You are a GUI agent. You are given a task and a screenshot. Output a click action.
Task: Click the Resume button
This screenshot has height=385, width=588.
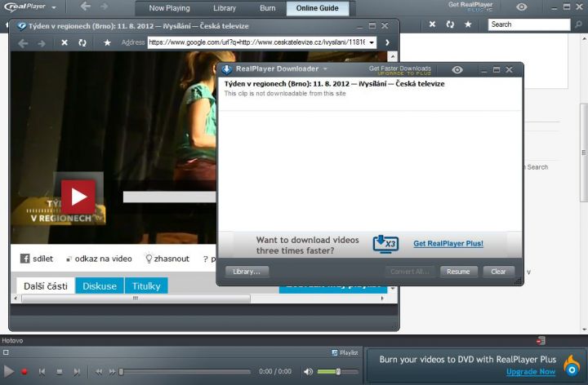tap(458, 272)
